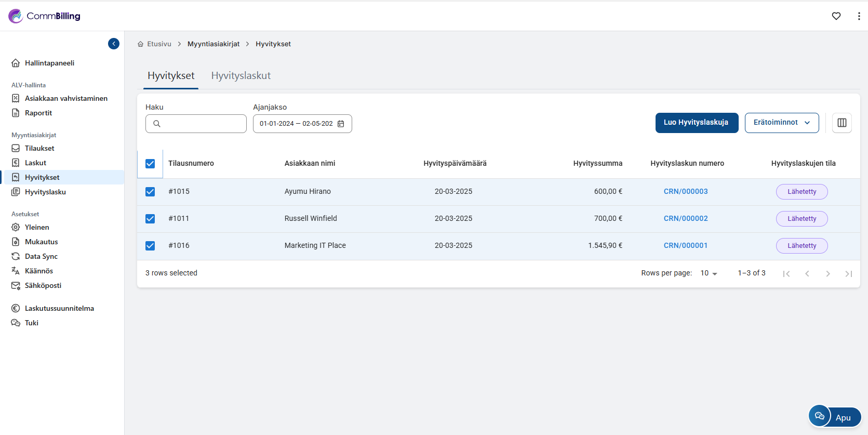Expand the Erätoiminnot dropdown

click(x=781, y=123)
